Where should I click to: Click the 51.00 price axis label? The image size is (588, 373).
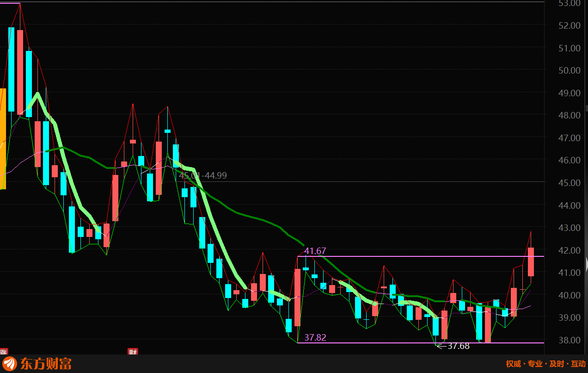[570, 48]
